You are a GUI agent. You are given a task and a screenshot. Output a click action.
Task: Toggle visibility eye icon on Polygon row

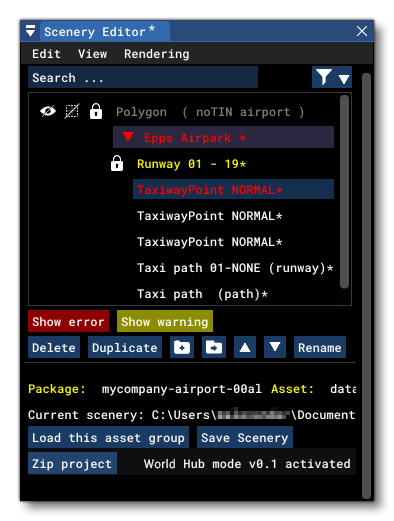[x=48, y=111]
